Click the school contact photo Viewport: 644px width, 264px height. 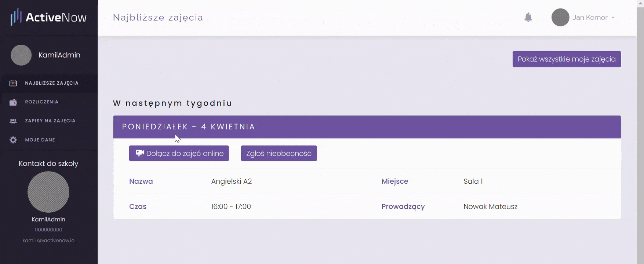click(48, 192)
